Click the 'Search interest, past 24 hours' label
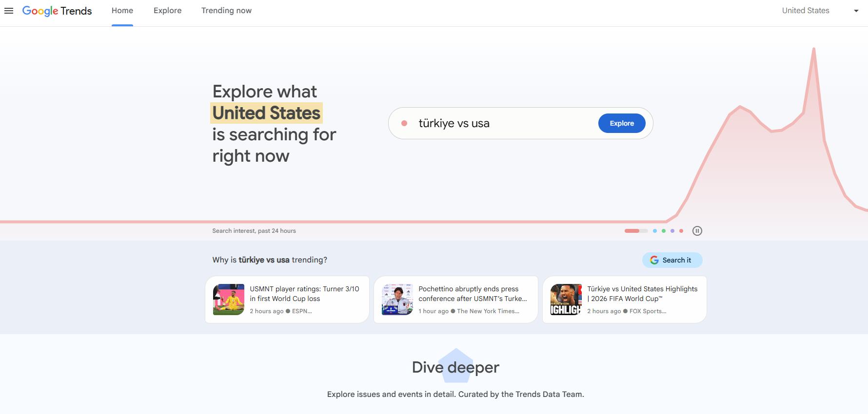The image size is (868, 414). (x=254, y=231)
